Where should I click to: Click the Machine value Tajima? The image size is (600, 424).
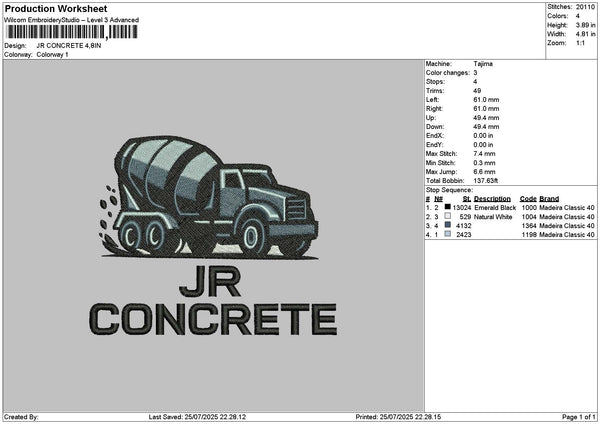coord(482,63)
